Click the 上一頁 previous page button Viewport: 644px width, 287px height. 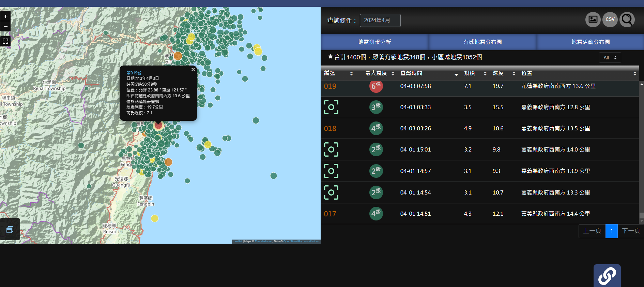point(592,231)
